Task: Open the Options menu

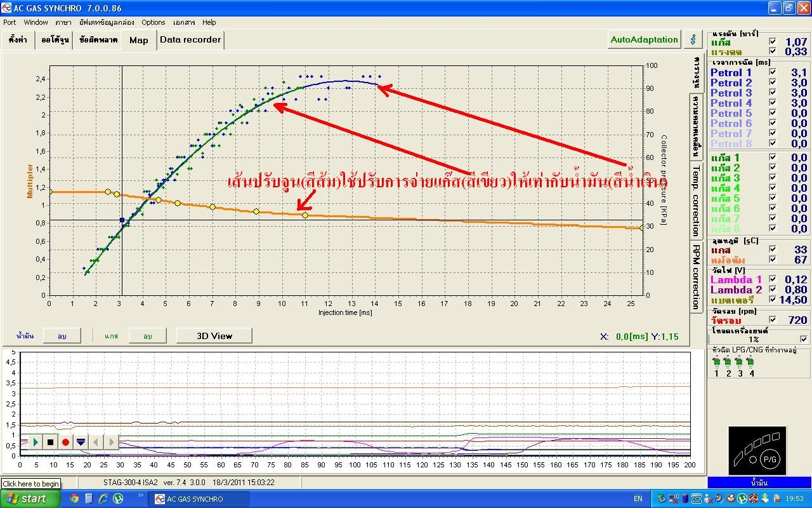Action: pyautogui.click(x=154, y=22)
